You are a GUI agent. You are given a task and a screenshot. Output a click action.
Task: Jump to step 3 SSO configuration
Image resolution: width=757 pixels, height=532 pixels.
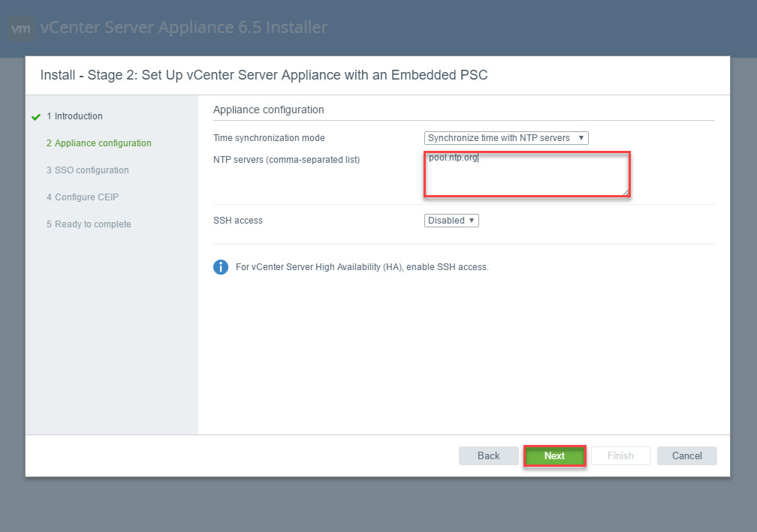87,170
